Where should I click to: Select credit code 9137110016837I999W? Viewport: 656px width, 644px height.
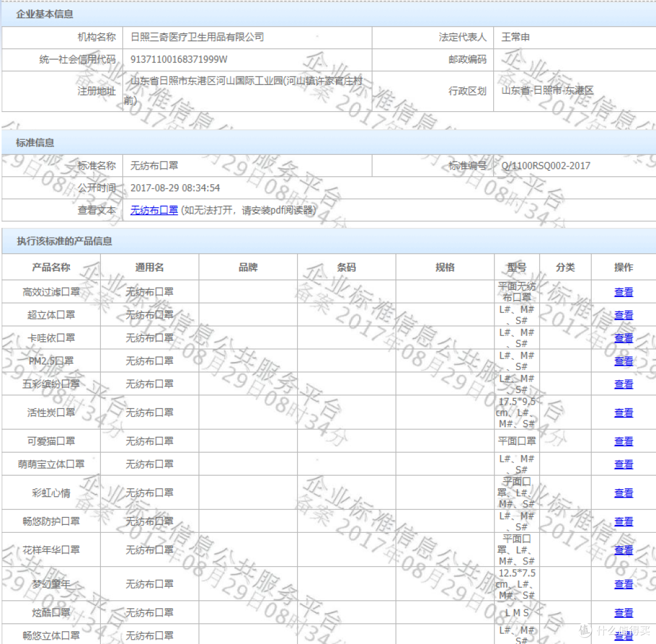pos(179,60)
